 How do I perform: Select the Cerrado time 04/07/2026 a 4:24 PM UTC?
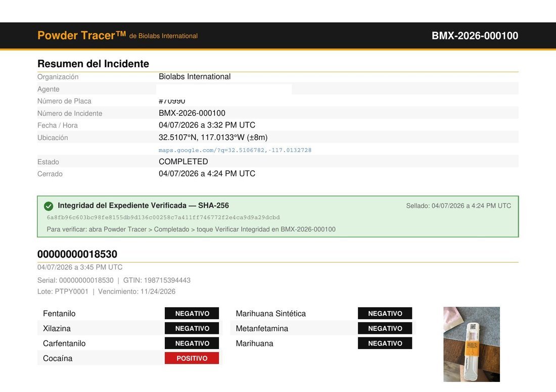click(x=207, y=174)
